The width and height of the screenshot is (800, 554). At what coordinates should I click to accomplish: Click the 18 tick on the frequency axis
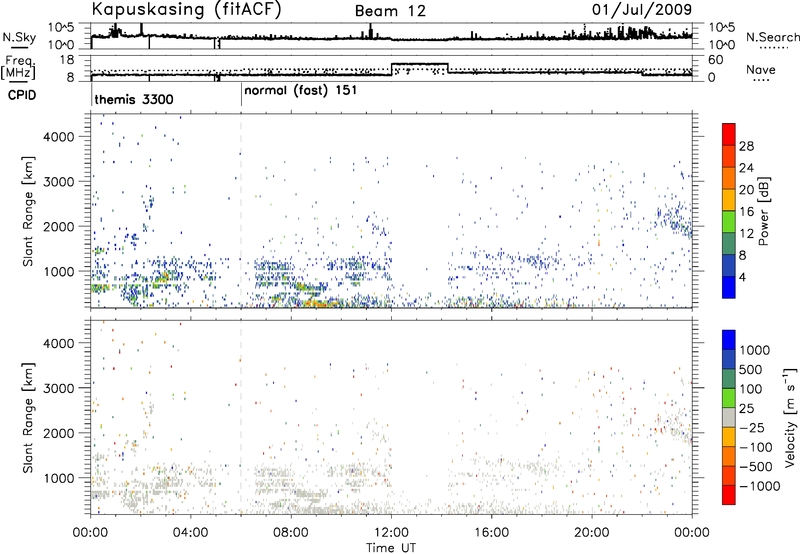pos(67,59)
